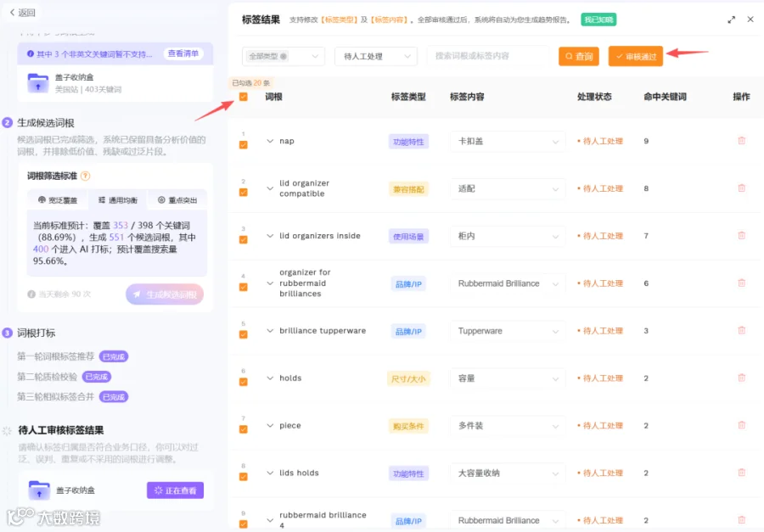Go back with the 返回 link
764x532 pixels.
22,13
